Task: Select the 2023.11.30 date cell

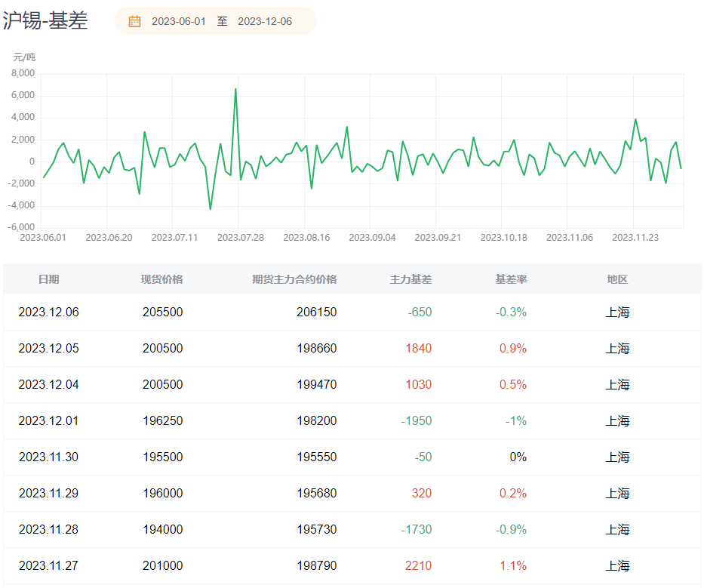Action: 48,457
